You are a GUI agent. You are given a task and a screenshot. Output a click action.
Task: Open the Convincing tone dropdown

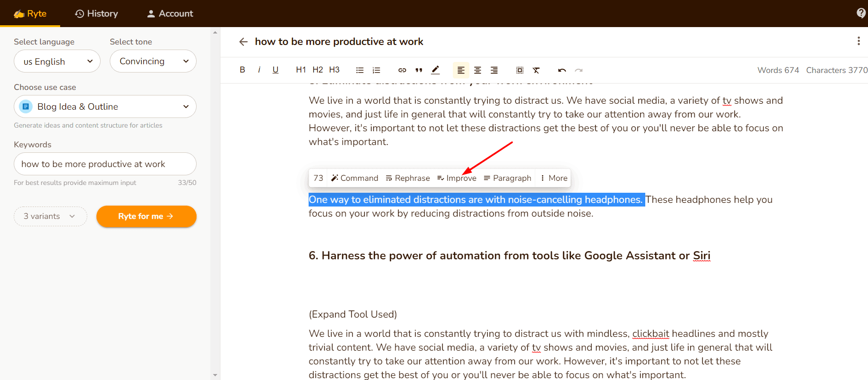[153, 61]
